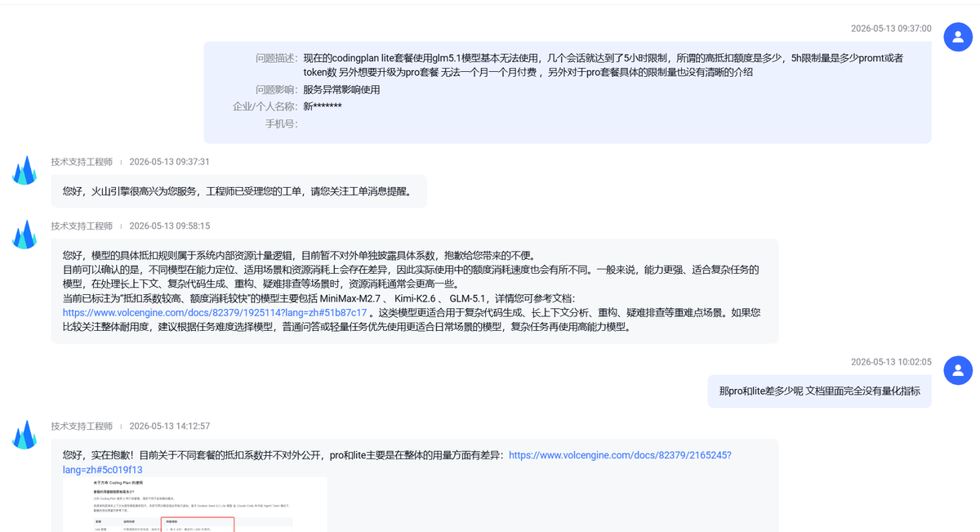Image resolution: width=980 pixels, height=532 pixels.
Task: Click the masked name 新*******
Action: click(x=323, y=106)
